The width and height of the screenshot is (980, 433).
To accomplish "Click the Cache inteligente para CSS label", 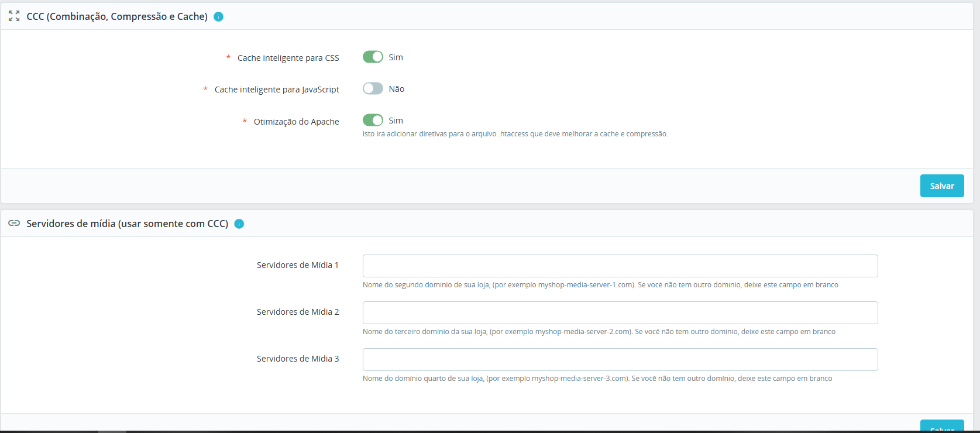I will pos(288,58).
